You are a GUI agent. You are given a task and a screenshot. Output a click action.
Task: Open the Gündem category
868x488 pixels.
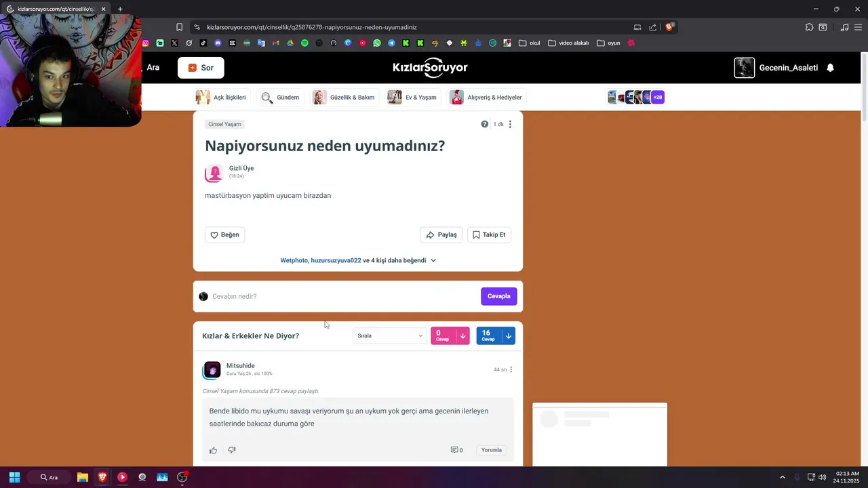(281, 97)
